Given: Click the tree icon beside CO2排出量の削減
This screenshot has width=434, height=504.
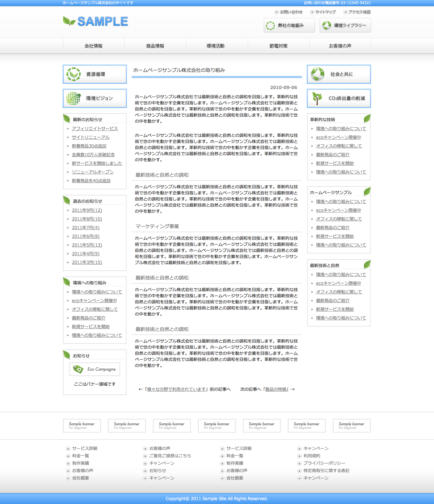Looking at the screenshot, I should (317, 98).
